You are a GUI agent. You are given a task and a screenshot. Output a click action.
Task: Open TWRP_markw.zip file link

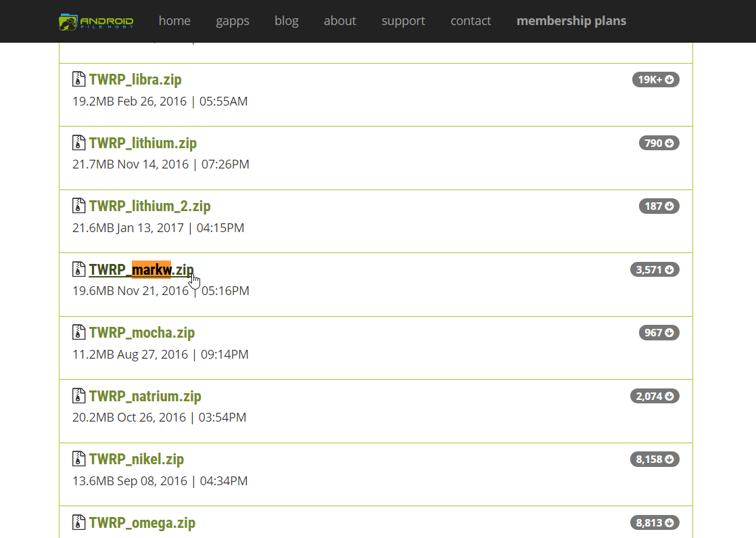click(x=141, y=270)
